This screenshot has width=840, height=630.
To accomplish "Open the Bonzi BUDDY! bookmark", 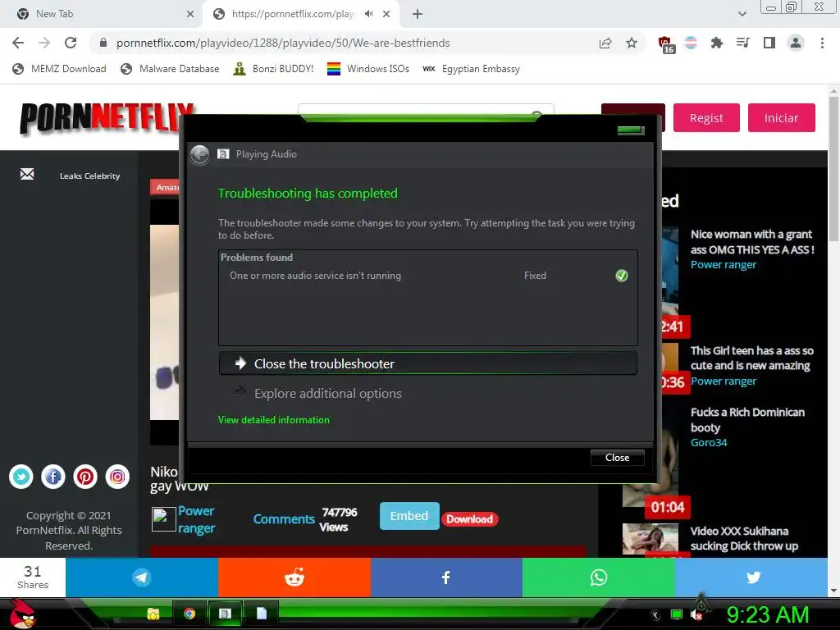I will (x=273, y=69).
